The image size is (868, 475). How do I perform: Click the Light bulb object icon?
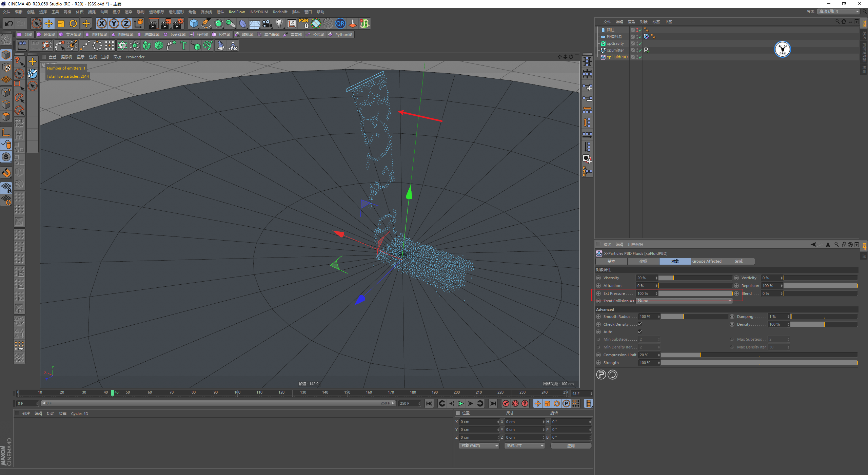(x=279, y=23)
